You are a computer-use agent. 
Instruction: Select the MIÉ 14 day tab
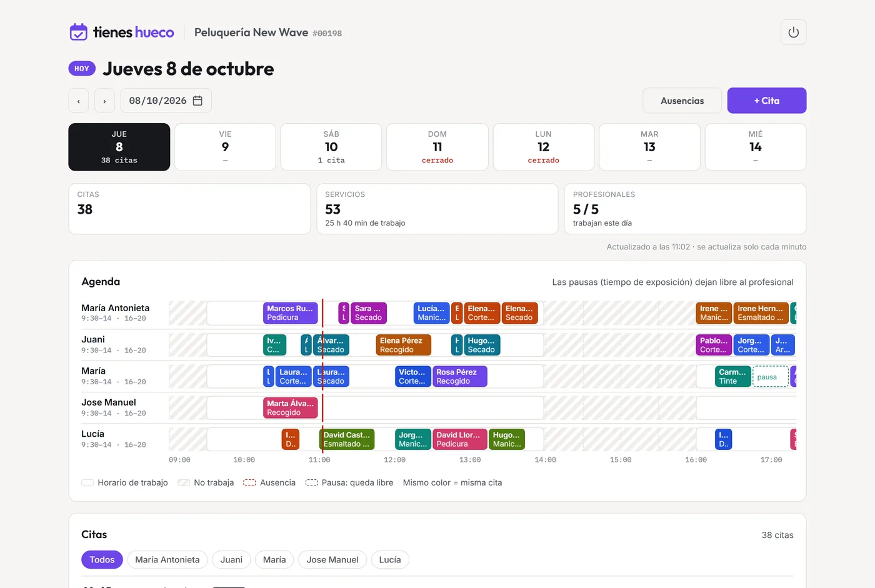[756, 147]
